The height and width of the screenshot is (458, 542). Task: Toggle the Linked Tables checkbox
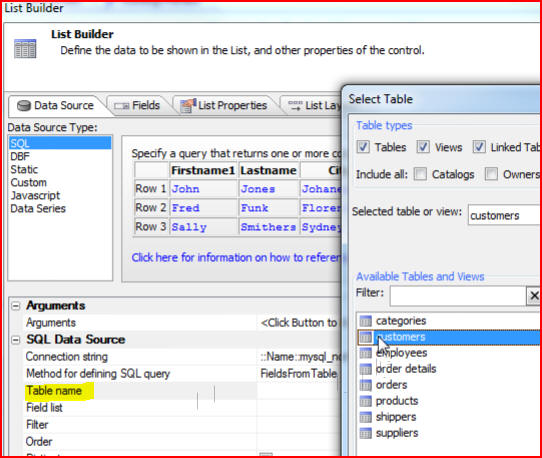[x=479, y=147]
